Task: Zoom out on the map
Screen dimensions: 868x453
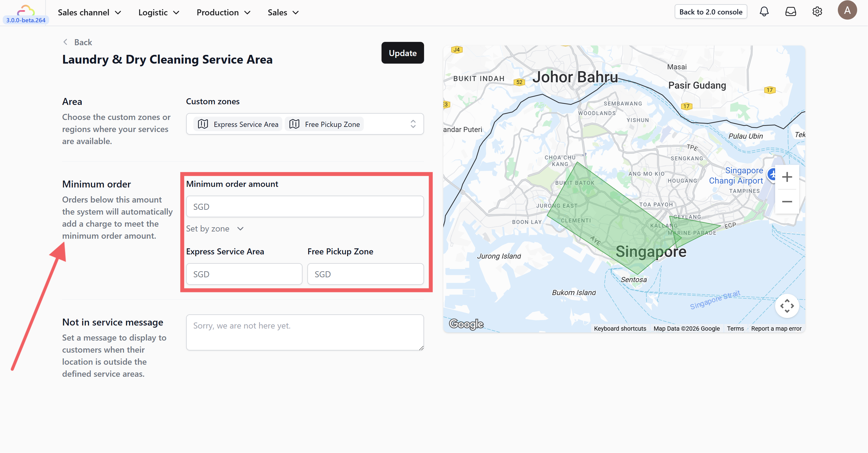Action: 787,201
